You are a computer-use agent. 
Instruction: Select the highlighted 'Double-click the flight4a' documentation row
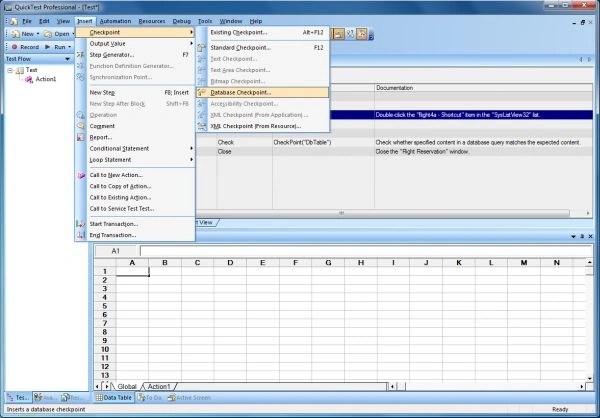pos(484,115)
